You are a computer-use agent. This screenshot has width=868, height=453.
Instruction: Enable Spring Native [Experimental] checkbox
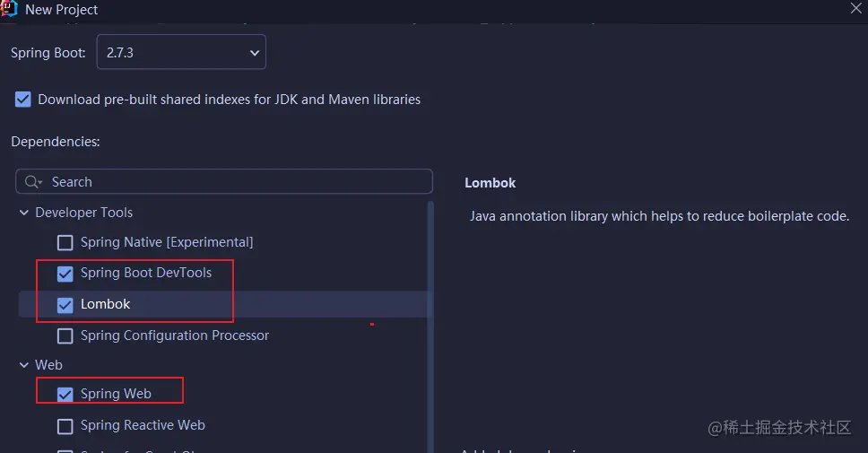coord(65,242)
